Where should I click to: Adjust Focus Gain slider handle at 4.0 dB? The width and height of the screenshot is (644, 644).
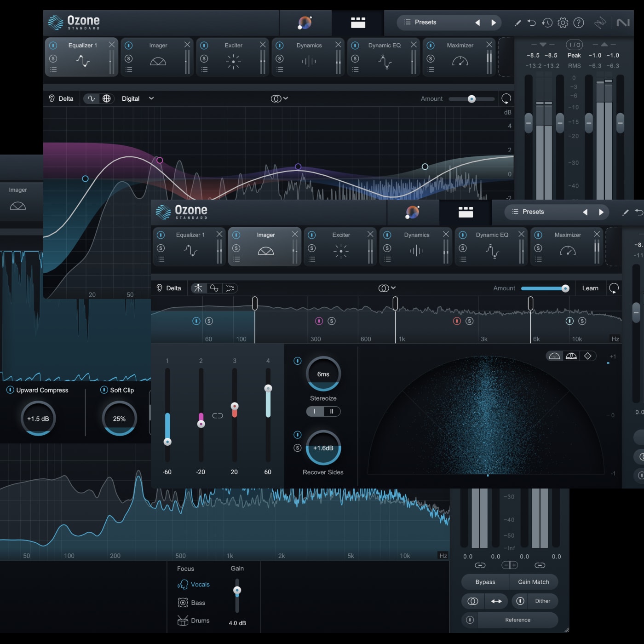pyautogui.click(x=237, y=590)
